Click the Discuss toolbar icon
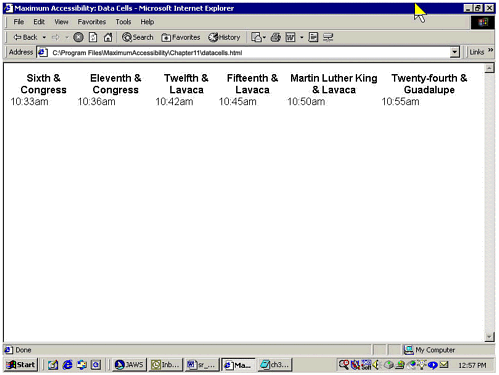Image resolution: width=499 pixels, height=375 pixels. [313, 37]
